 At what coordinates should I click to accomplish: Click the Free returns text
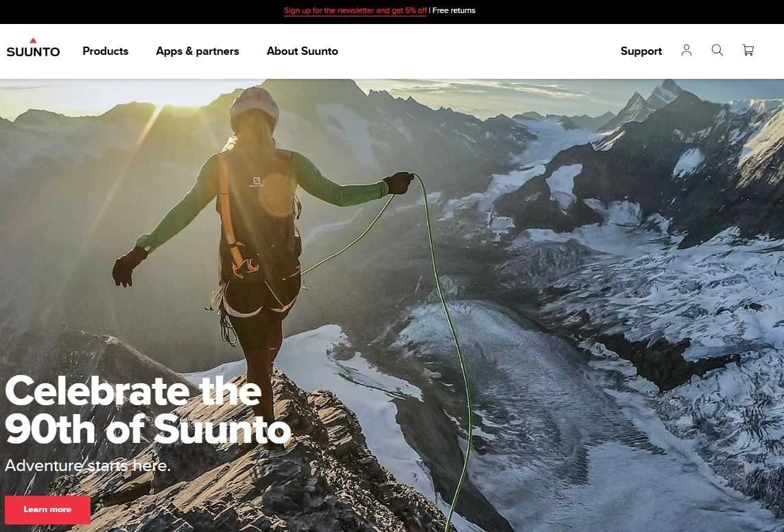point(453,10)
